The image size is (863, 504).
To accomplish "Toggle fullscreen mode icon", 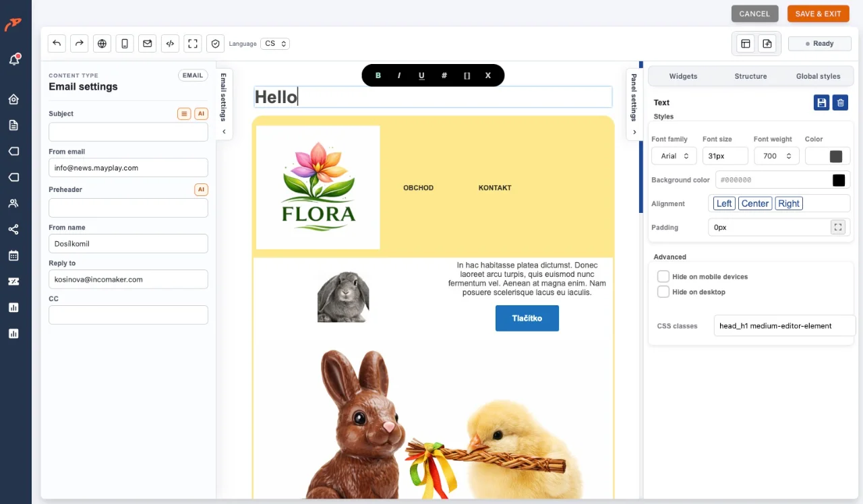I will (193, 44).
